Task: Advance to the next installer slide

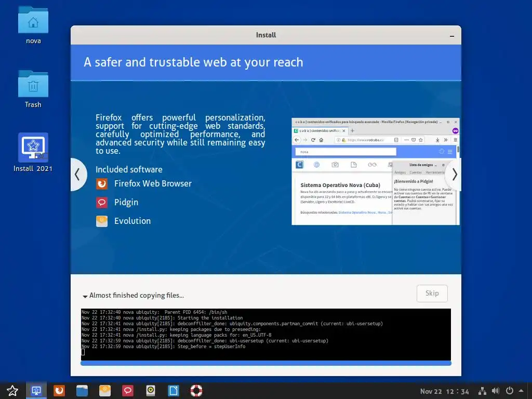Action: pos(454,175)
